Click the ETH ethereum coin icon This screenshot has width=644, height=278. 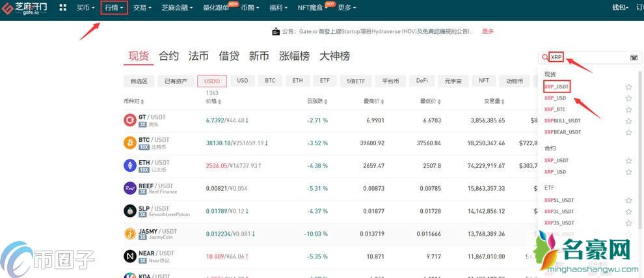(130, 165)
